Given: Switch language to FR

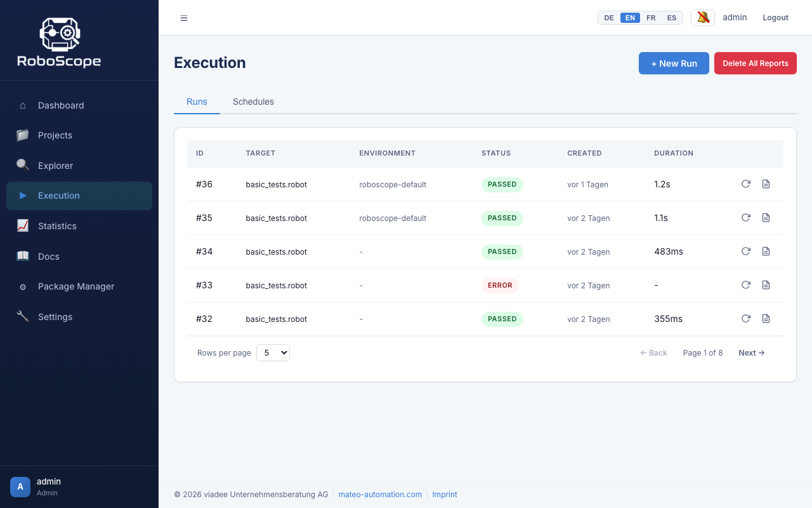Looking at the screenshot, I should (651, 18).
